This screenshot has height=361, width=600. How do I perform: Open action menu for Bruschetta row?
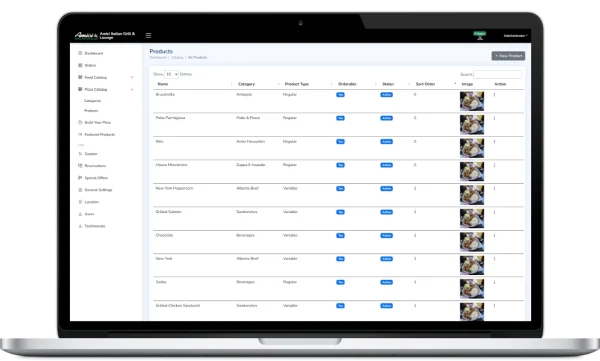494,95
